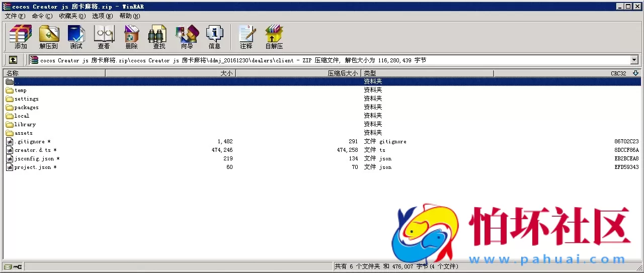The image size is (644, 273).
Task: Open the 收藏夹 (Favorites) menu
Action: (72, 16)
